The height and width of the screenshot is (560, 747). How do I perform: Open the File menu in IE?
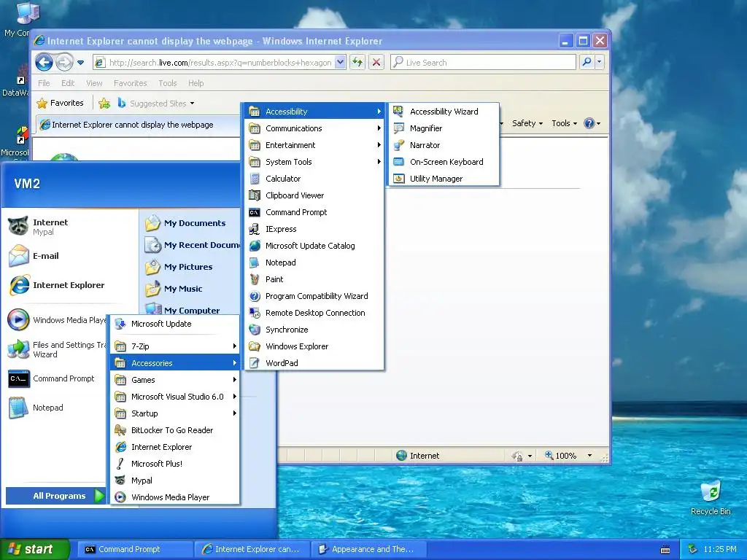tap(44, 83)
